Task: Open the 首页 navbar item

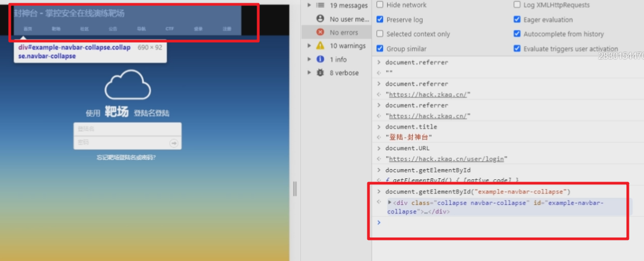Action: coord(28,29)
